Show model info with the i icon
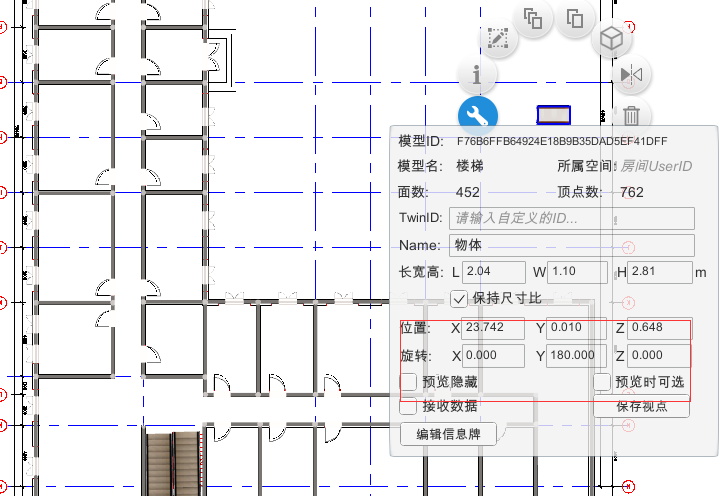 (477, 74)
